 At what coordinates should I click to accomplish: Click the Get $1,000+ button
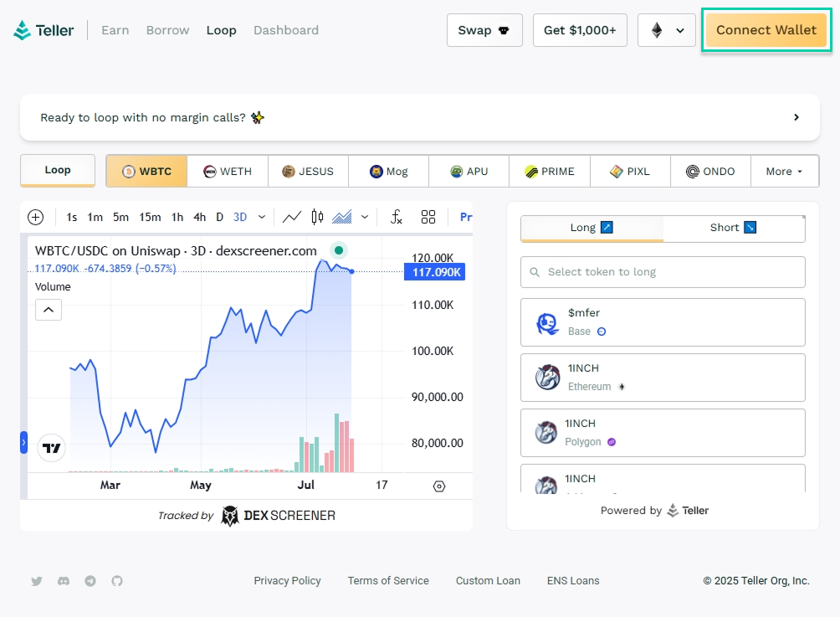click(x=580, y=30)
